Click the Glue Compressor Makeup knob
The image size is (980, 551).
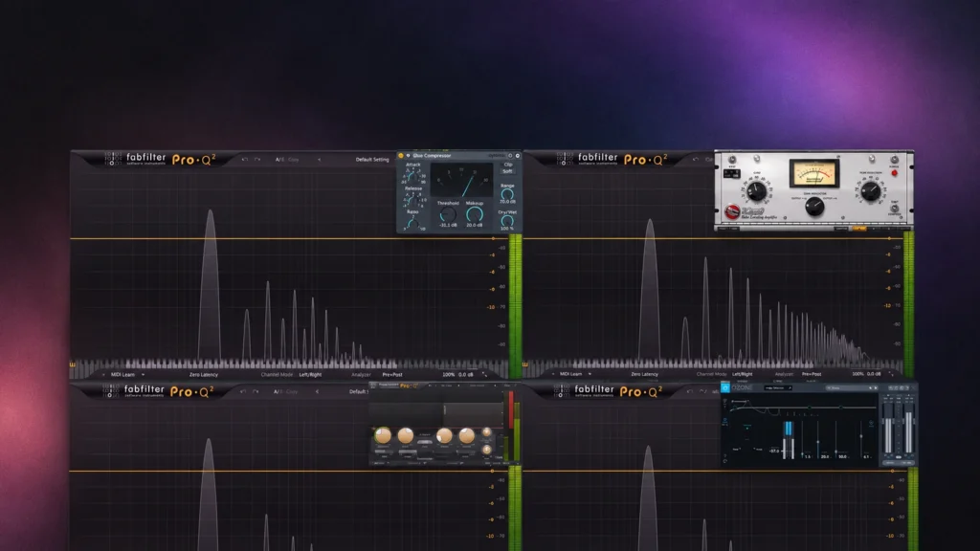[x=475, y=213]
